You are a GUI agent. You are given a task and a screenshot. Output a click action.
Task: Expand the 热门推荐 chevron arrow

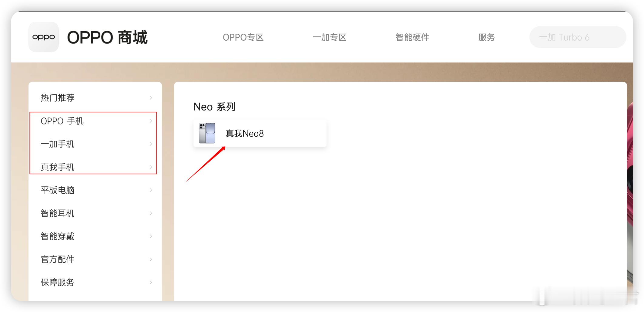click(151, 98)
